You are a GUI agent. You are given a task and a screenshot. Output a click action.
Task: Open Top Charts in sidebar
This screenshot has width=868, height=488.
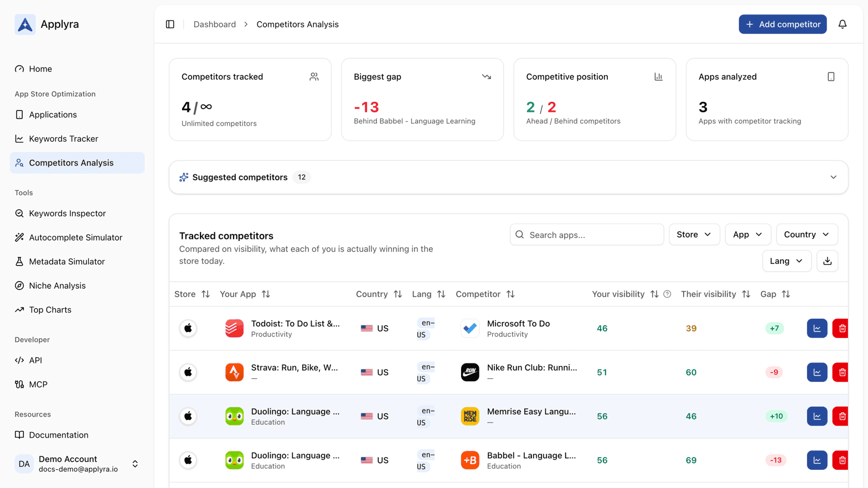pos(77,310)
